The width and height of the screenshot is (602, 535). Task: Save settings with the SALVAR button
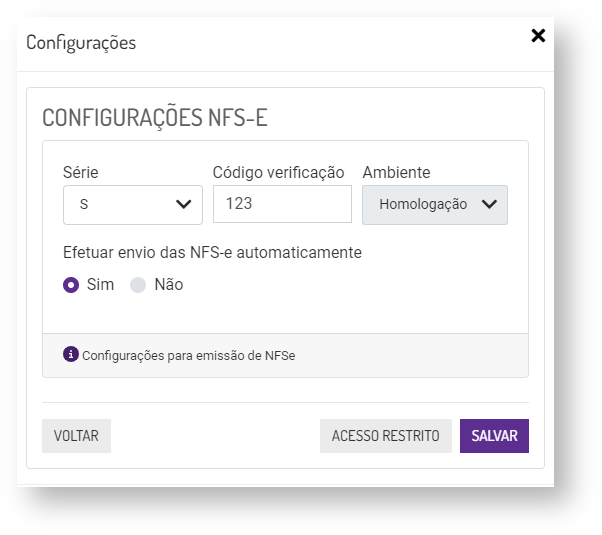494,436
